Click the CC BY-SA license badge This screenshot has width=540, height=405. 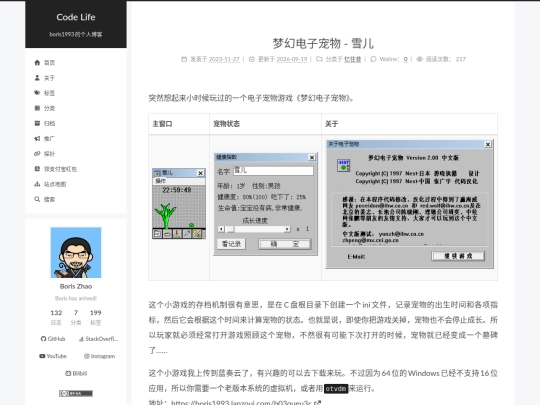pyautogui.click(x=76, y=393)
